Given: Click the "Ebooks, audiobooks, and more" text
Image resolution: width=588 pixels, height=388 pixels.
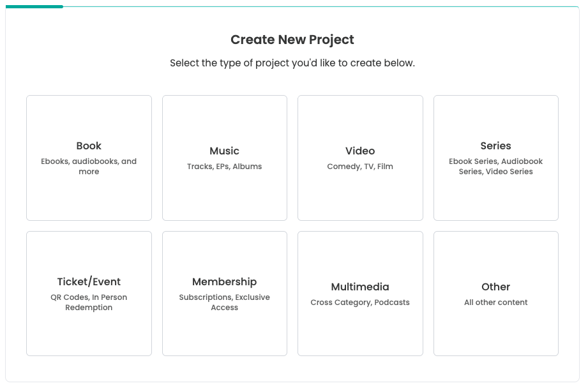Looking at the screenshot, I should point(89,166).
